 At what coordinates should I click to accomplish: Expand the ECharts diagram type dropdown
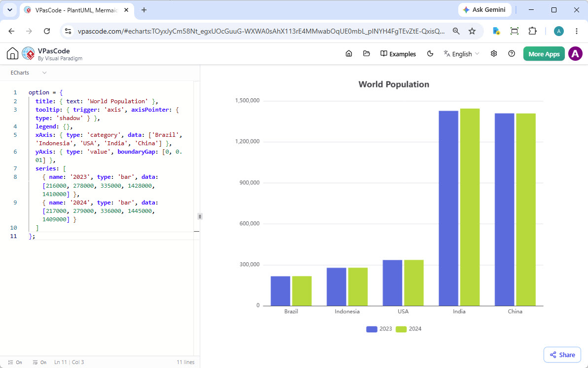tap(29, 73)
